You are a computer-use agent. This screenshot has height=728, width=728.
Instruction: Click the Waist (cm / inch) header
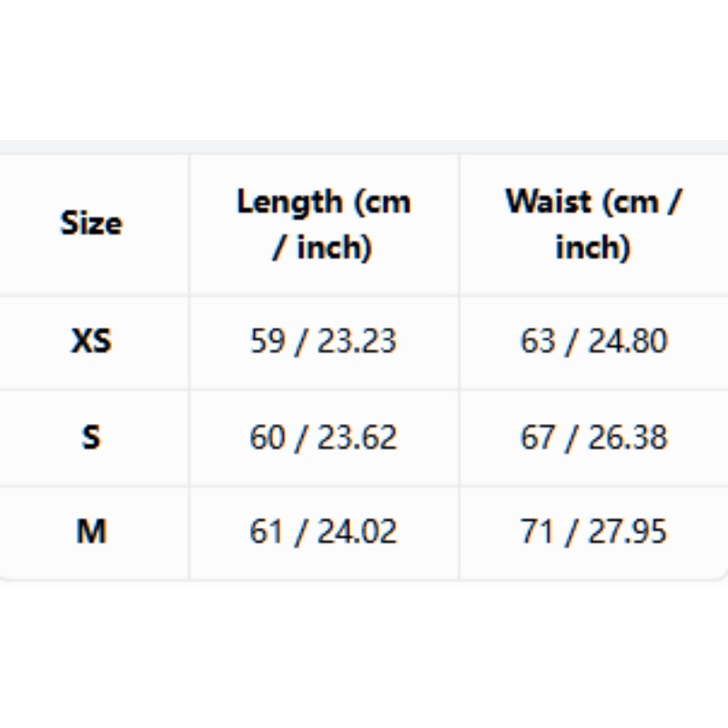593,224
